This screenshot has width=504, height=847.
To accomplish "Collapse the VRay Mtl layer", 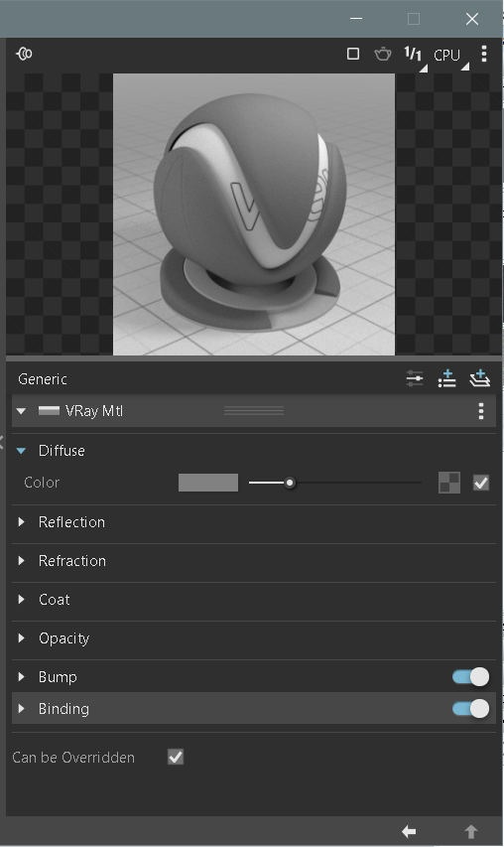I will pos(22,411).
